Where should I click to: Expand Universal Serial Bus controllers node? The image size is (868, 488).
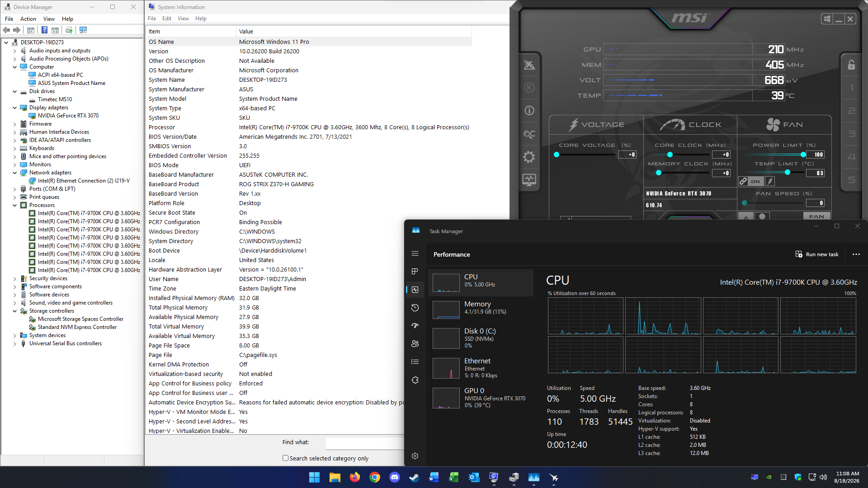(14, 343)
